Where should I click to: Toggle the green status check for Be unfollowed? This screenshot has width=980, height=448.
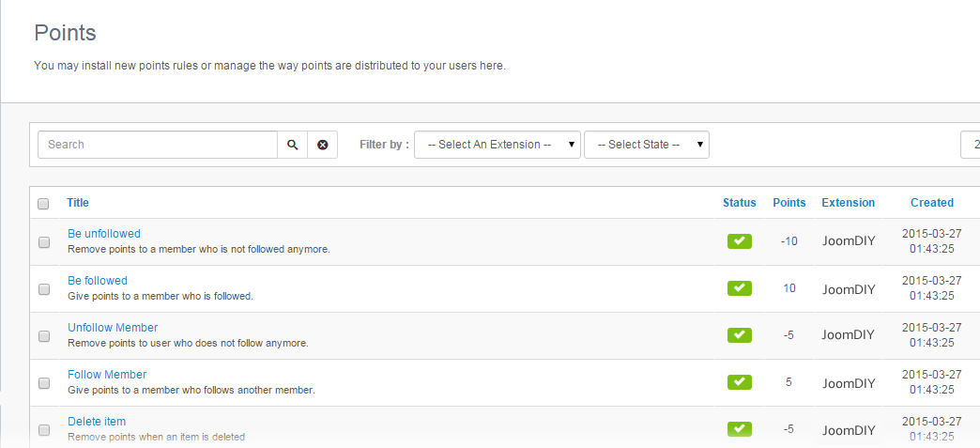click(x=740, y=241)
